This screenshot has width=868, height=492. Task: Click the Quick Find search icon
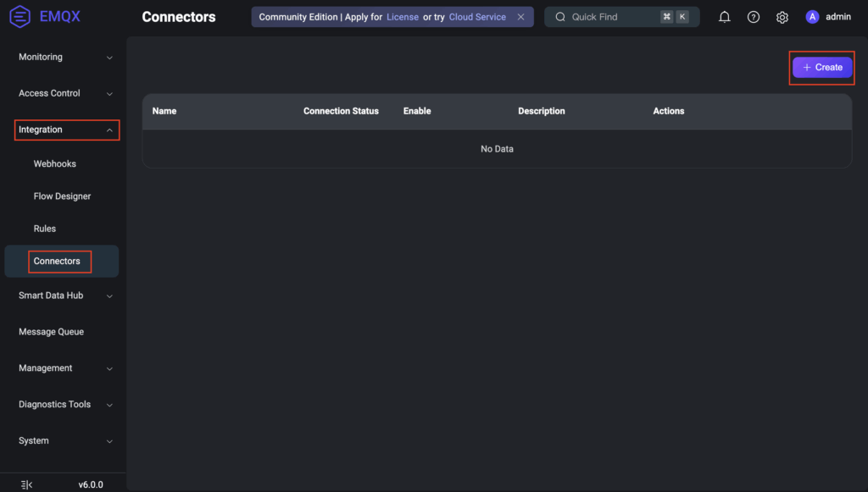click(x=560, y=17)
